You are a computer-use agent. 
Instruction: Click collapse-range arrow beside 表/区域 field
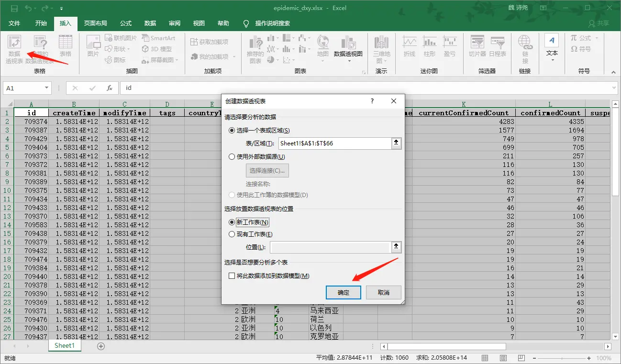396,143
